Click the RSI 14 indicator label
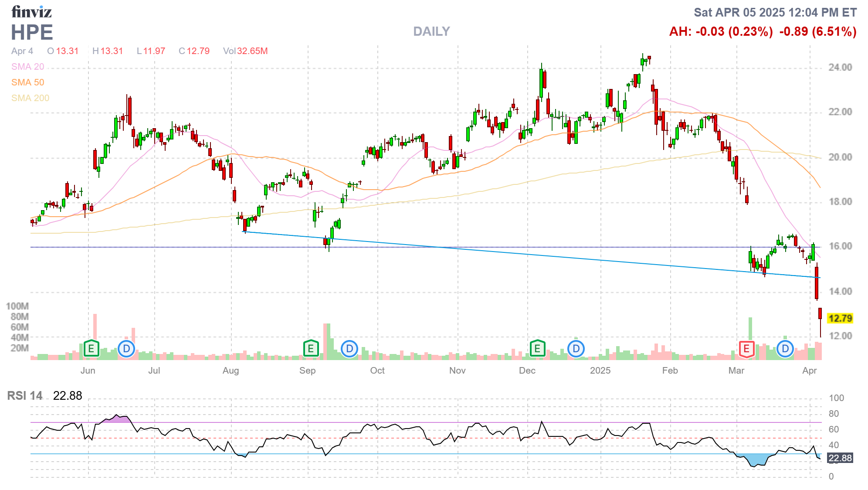The width and height of the screenshot is (868, 490). (x=25, y=396)
